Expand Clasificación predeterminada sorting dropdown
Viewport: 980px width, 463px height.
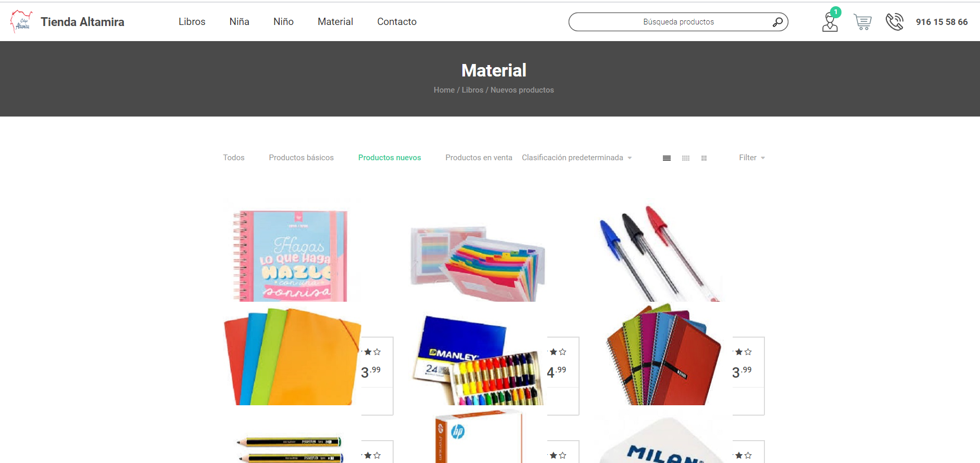pos(577,158)
